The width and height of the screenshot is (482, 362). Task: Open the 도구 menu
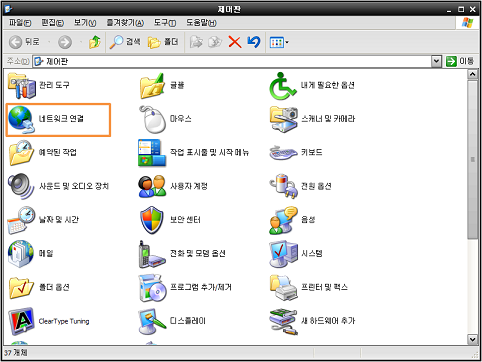pos(165,23)
